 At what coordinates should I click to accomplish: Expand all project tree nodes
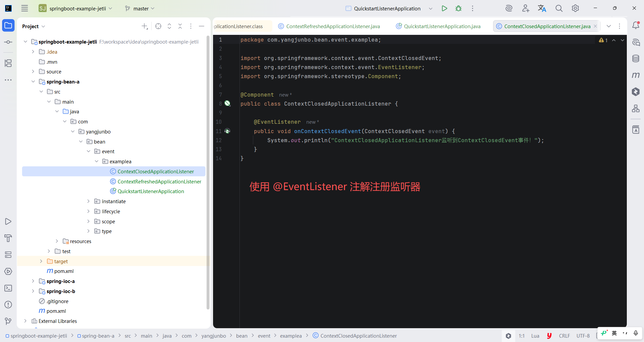pyautogui.click(x=169, y=26)
